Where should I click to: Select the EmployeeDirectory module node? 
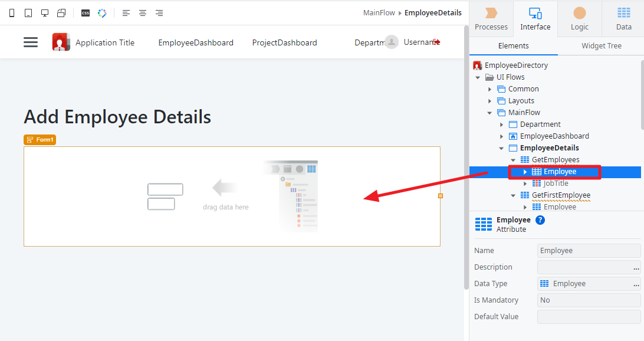pos(516,65)
